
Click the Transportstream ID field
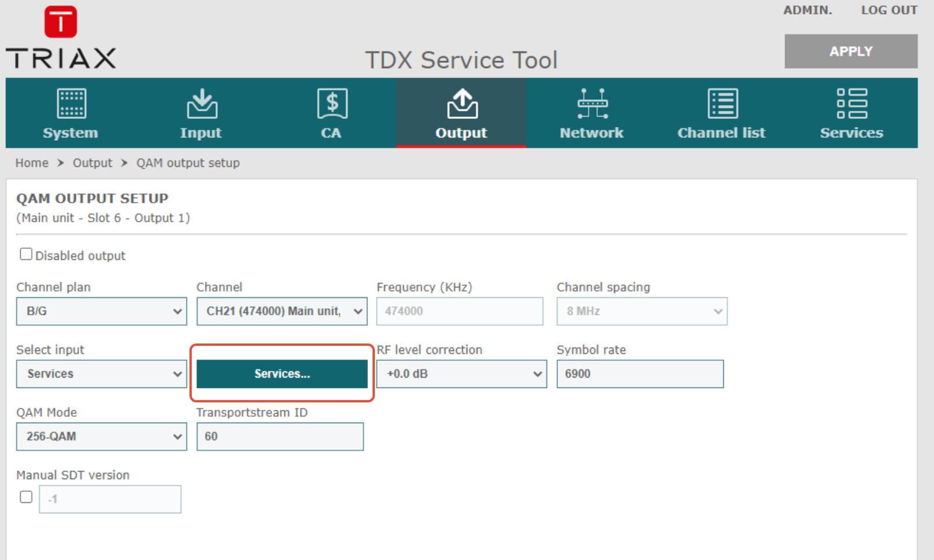pos(280,436)
